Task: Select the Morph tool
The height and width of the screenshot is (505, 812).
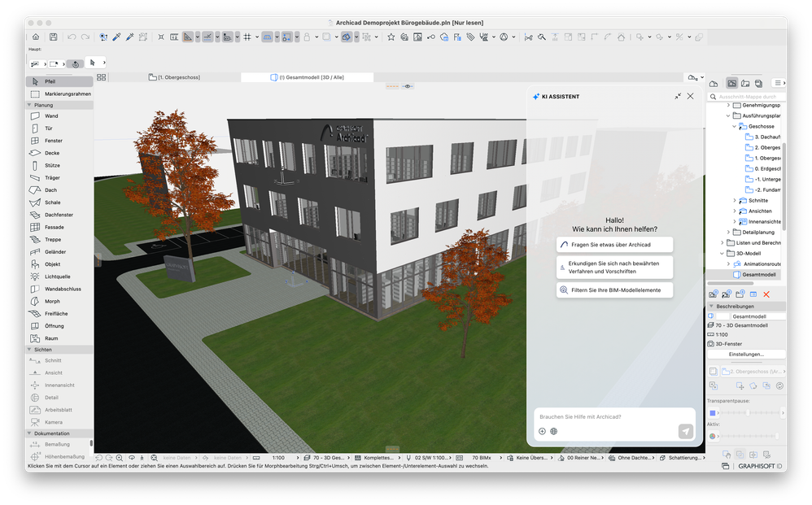Action: coord(59,301)
